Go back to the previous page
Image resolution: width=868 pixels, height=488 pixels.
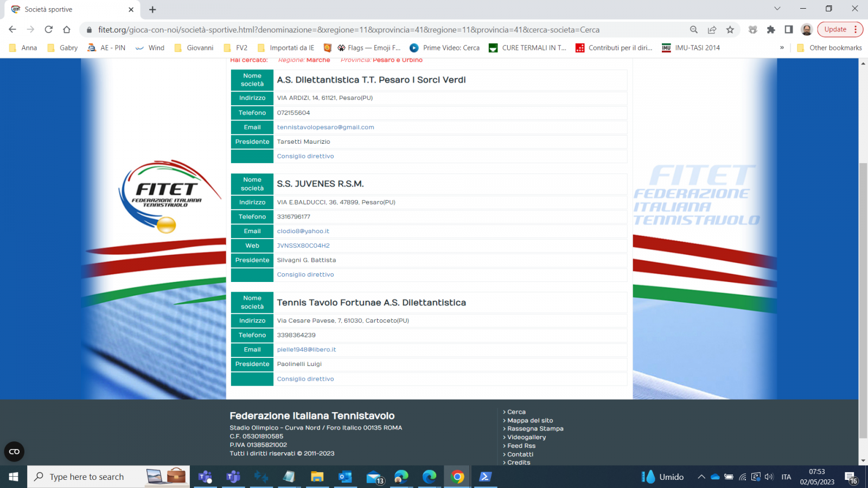click(x=12, y=29)
